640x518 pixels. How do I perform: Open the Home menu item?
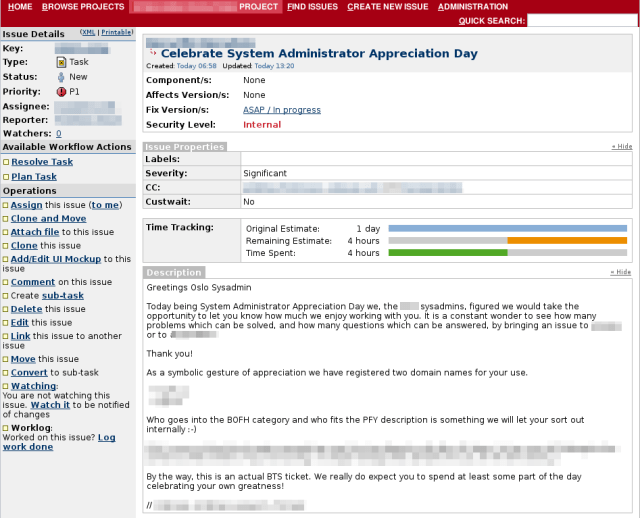coord(20,6)
